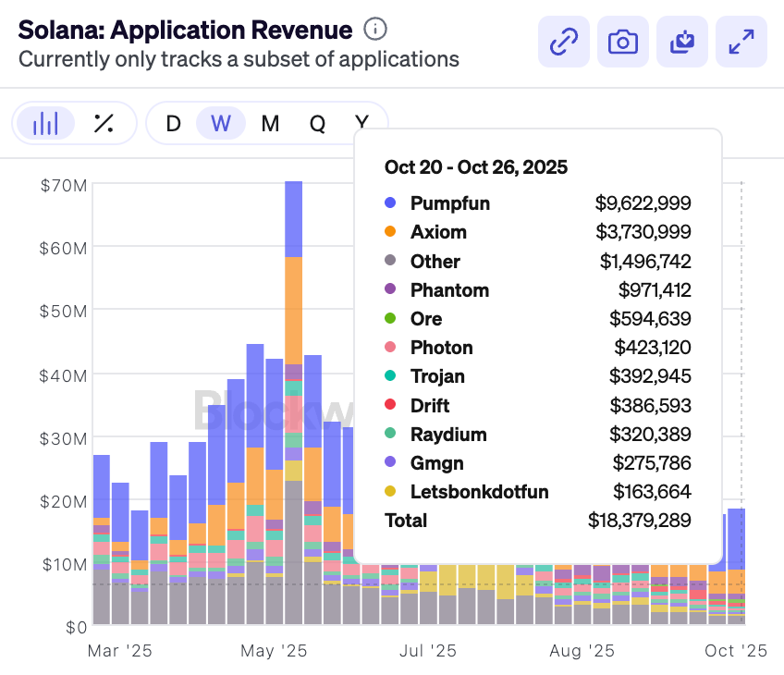The width and height of the screenshot is (784, 675).
Task: Click the Phantom entry in tooltip
Action: coord(449,290)
